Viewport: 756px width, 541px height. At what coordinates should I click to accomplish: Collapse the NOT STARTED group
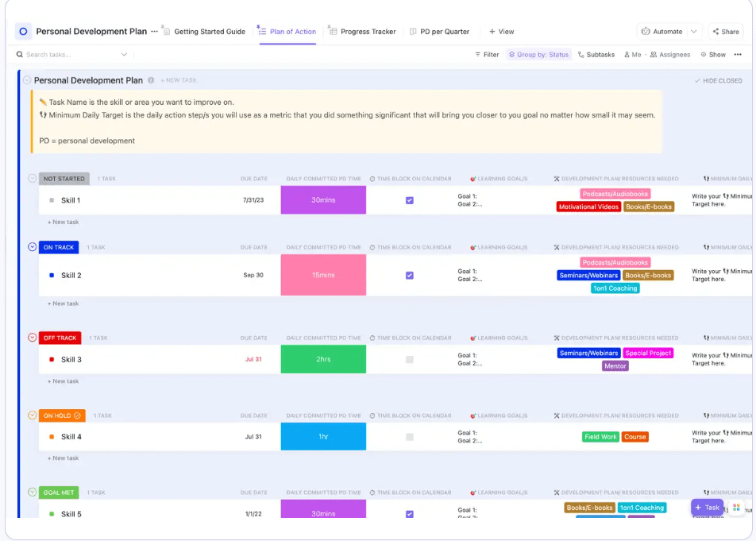pos(33,179)
